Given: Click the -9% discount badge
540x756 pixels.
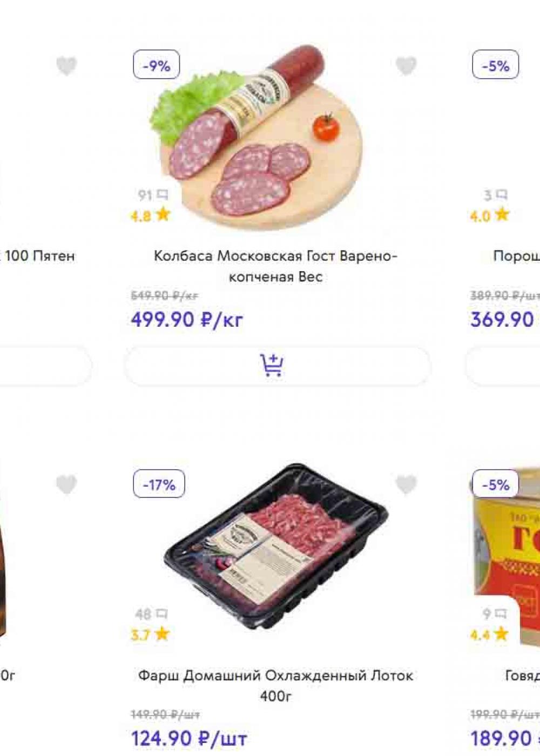Looking at the screenshot, I should tap(157, 65).
